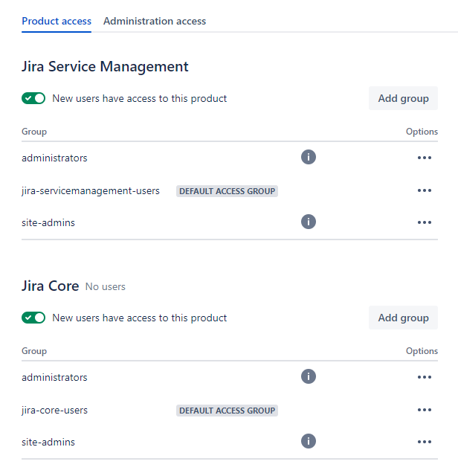Image resolution: width=458 pixels, height=476 pixels.
Task: Add group to Jira Core
Action: point(403,318)
